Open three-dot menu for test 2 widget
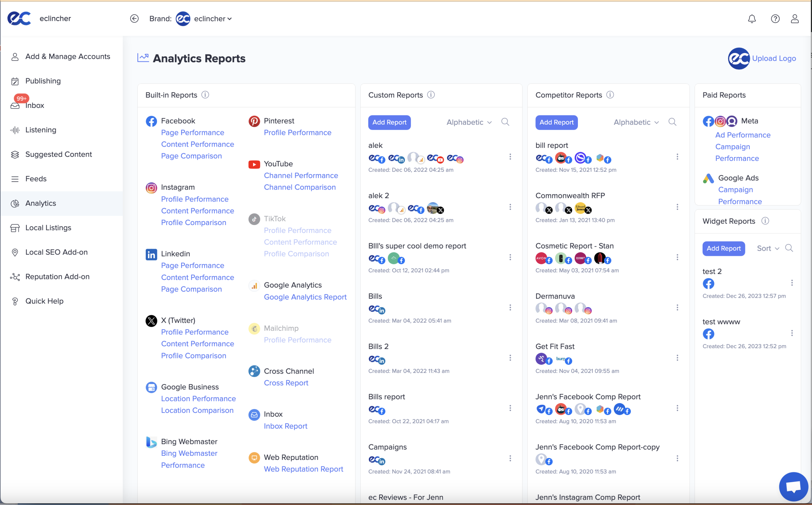This screenshot has width=812, height=505. [792, 283]
